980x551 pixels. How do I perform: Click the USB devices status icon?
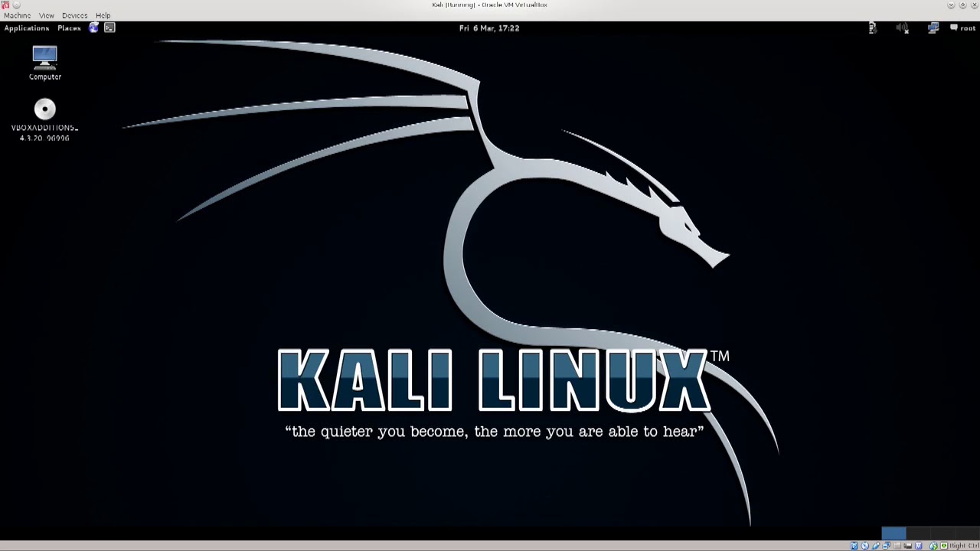tap(876, 546)
